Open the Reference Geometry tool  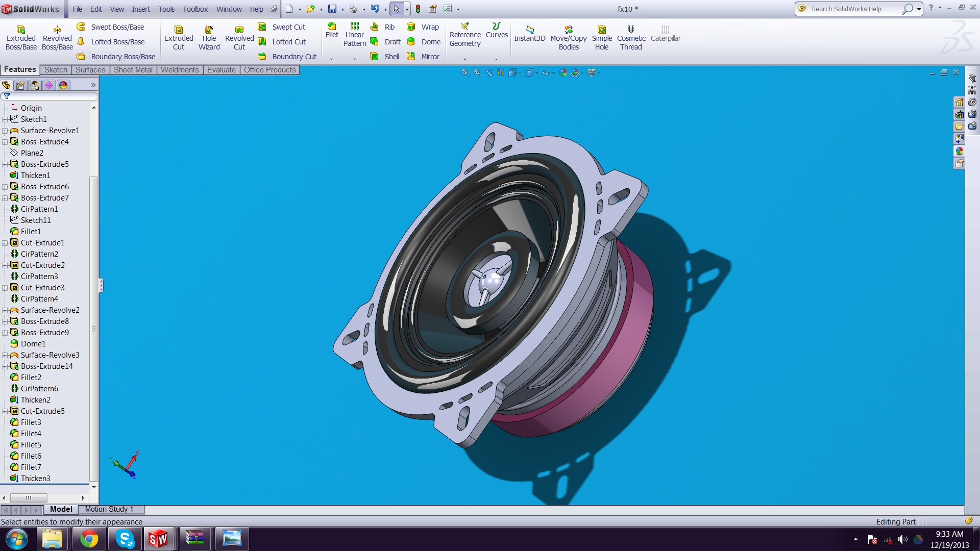coord(465,35)
